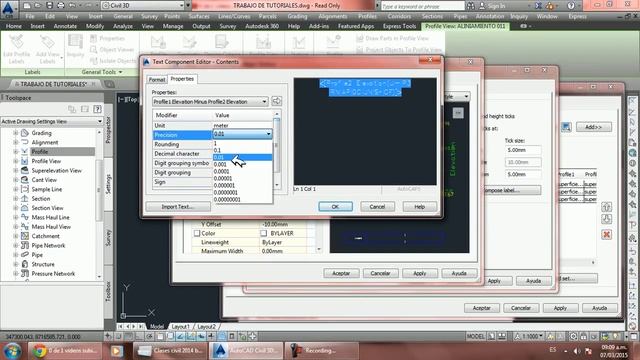Expand the Pressure Network tree node
Viewport: 640px width, 360px height.
tap(16, 274)
